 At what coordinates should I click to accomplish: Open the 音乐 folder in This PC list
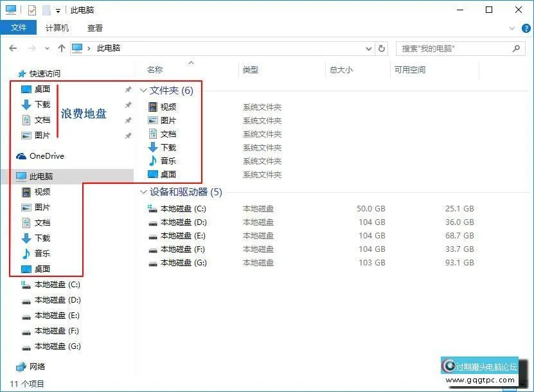42,253
